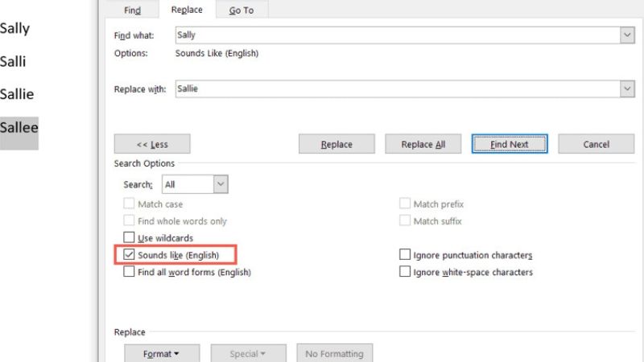Open the Special dropdown button

coord(248,353)
